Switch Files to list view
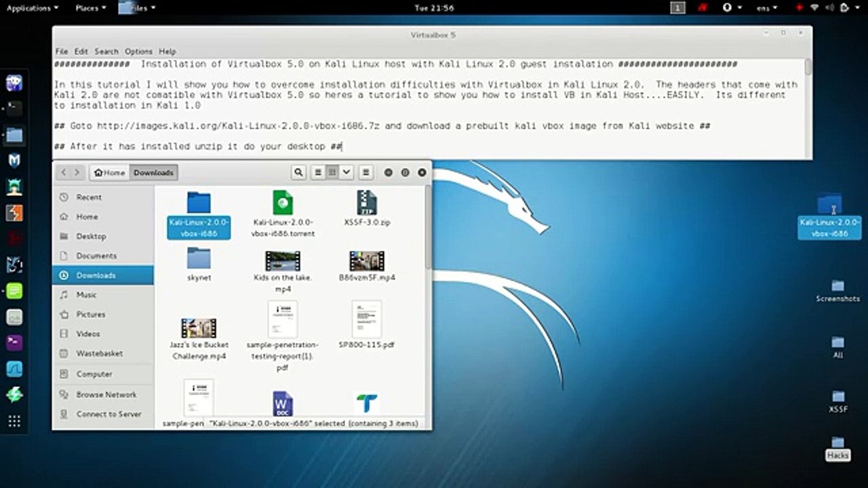868x488 pixels. coord(317,172)
